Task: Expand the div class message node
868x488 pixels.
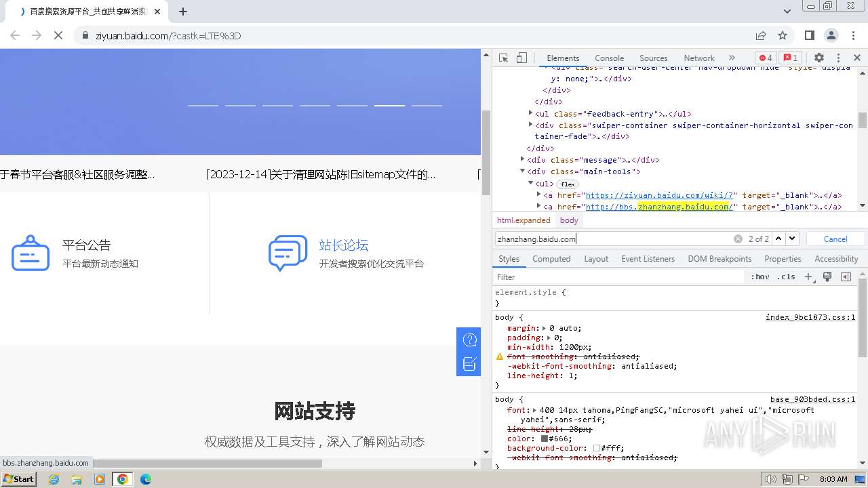Action: 524,159
